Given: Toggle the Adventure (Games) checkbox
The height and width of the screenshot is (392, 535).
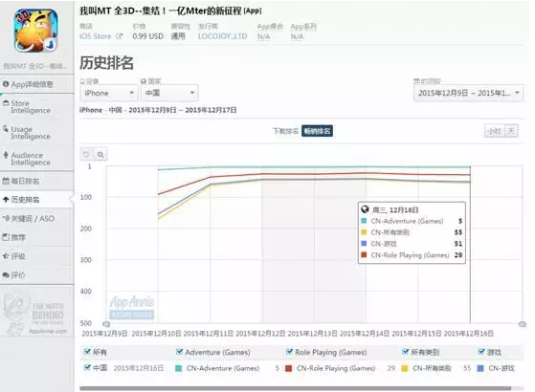Looking at the screenshot, I should click(x=179, y=352).
